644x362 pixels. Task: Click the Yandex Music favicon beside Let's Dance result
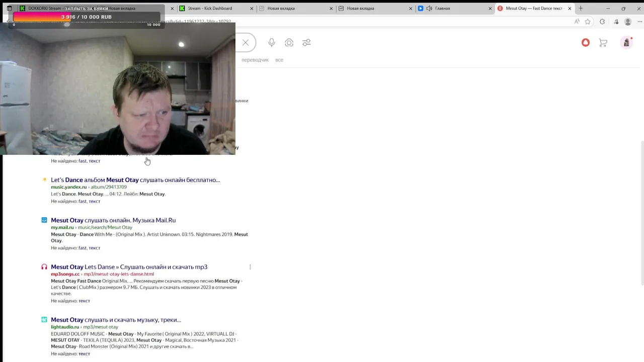click(44, 179)
